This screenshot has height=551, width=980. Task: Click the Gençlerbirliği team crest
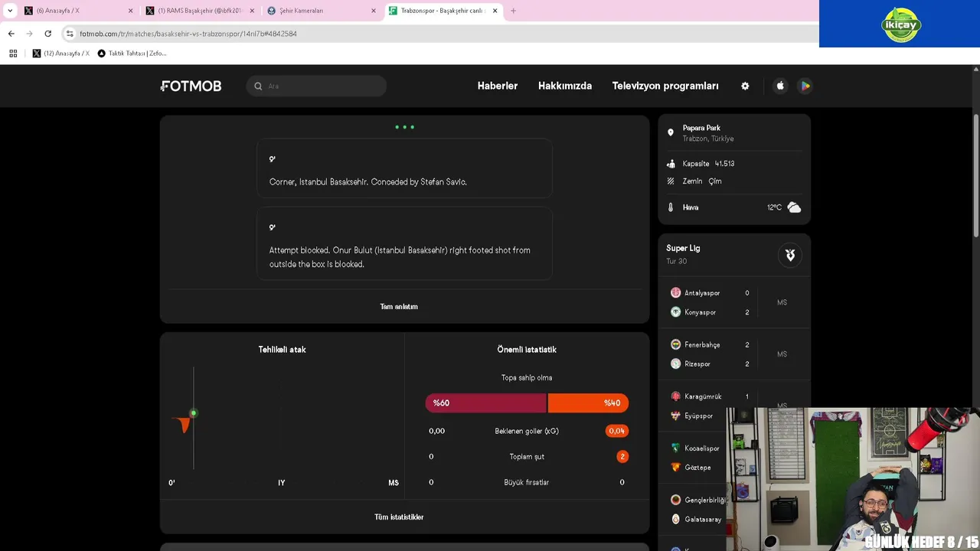[x=675, y=500]
